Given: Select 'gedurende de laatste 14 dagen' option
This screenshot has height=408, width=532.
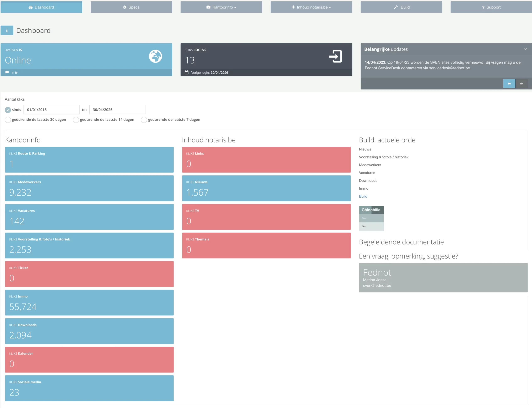Looking at the screenshot, I should pos(76,120).
